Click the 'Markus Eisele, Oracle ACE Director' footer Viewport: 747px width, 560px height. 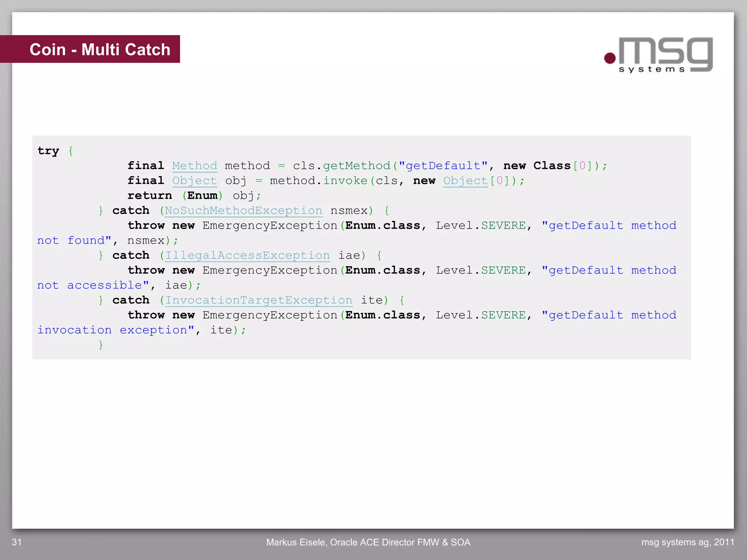(x=368, y=542)
